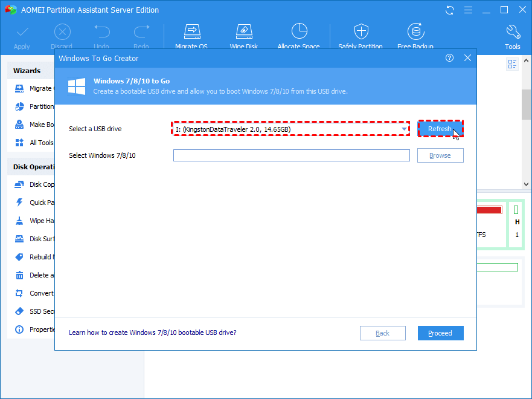Click the main window scroll up arrow
The height and width of the screenshot is (399, 532).
click(526, 61)
